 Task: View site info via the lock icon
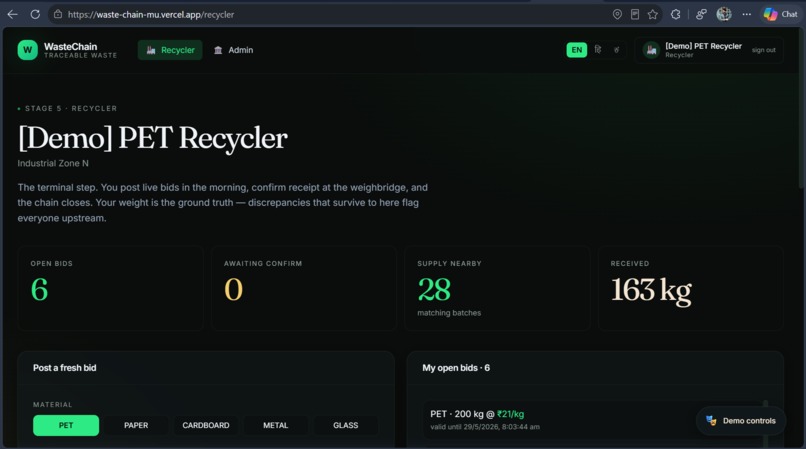[x=58, y=14]
